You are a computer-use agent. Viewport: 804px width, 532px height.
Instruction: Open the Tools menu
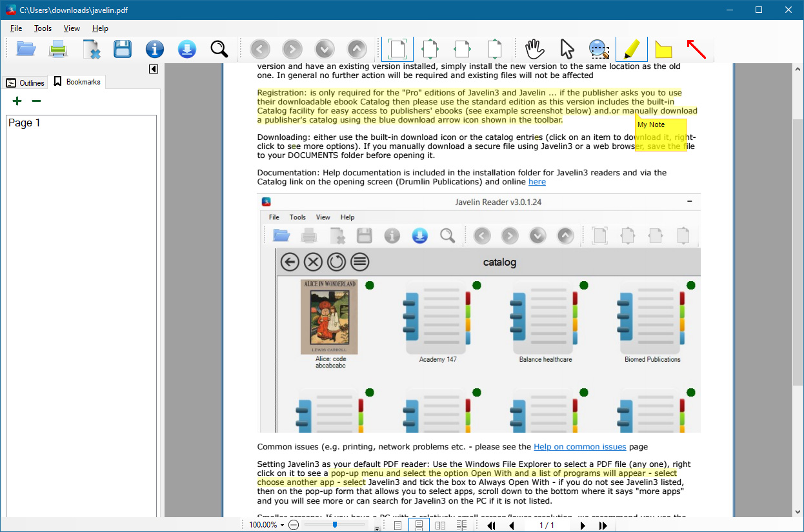43,28
